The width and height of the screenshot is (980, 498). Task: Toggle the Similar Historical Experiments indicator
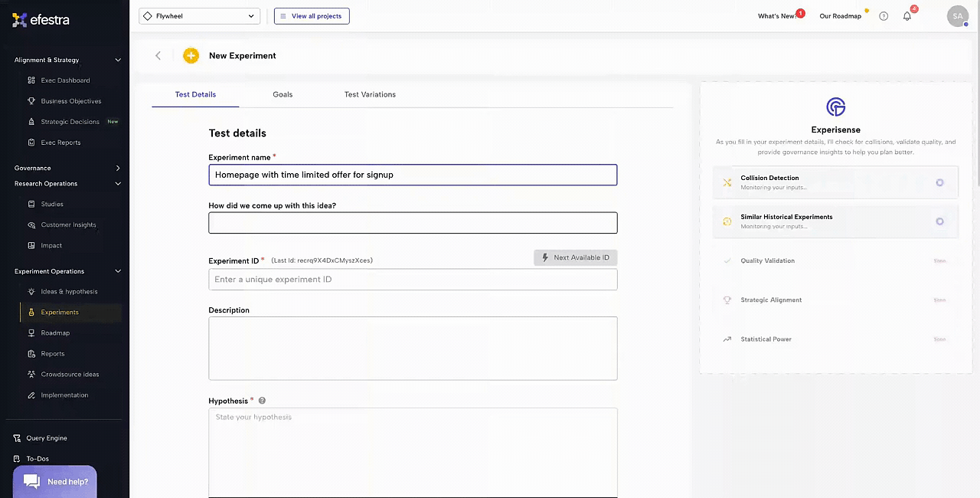939,221
